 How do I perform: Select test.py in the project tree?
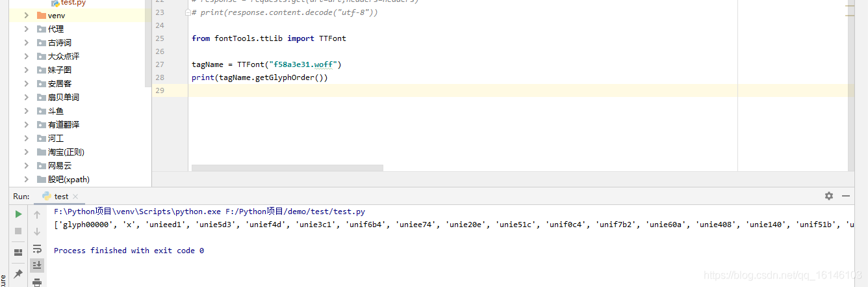tap(68, 3)
